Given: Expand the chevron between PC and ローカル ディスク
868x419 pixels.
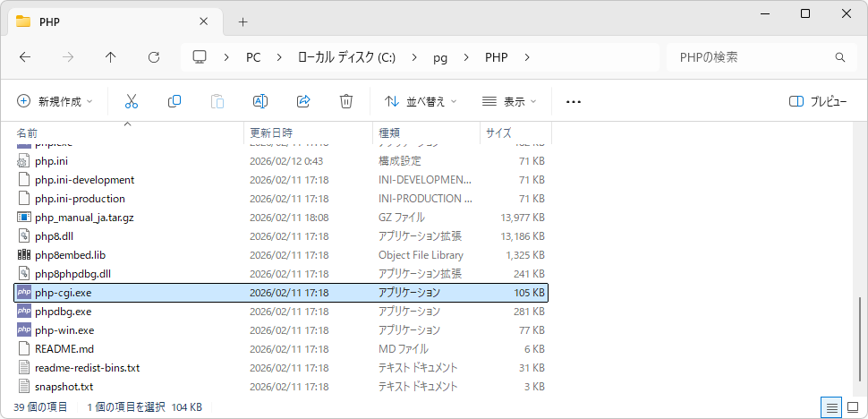Looking at the screenshot, I should coord(279,57).
